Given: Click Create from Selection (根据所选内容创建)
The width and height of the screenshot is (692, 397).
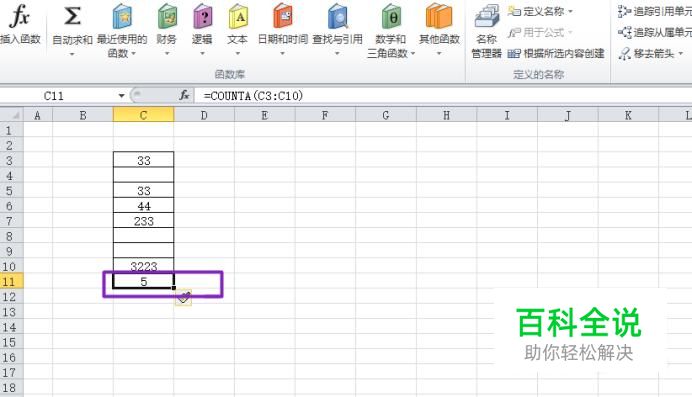Looking at the screenshot, I should [556, 54].
